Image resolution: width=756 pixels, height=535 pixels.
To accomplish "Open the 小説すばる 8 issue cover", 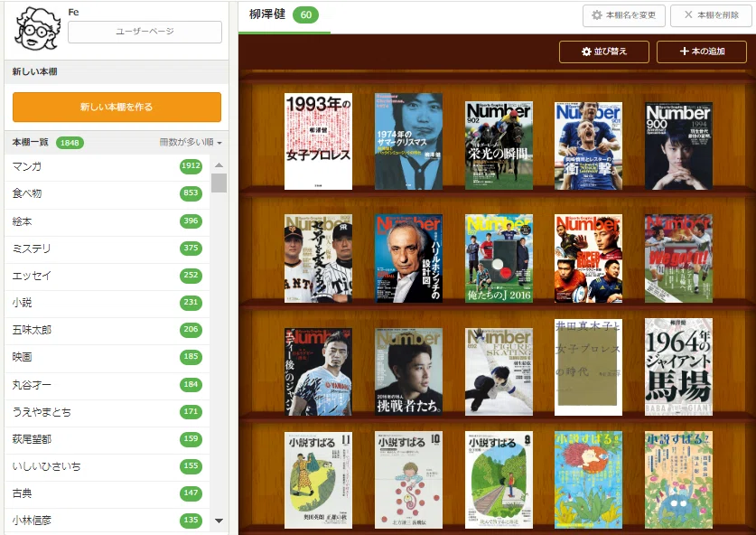I will 588,480.
